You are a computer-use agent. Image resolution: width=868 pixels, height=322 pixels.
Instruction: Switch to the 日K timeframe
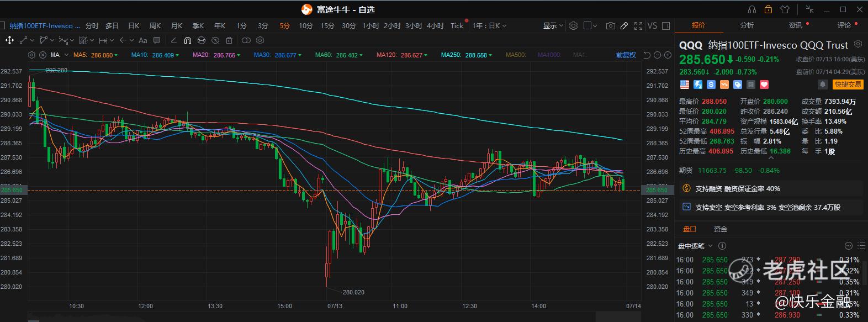point(134,25)
